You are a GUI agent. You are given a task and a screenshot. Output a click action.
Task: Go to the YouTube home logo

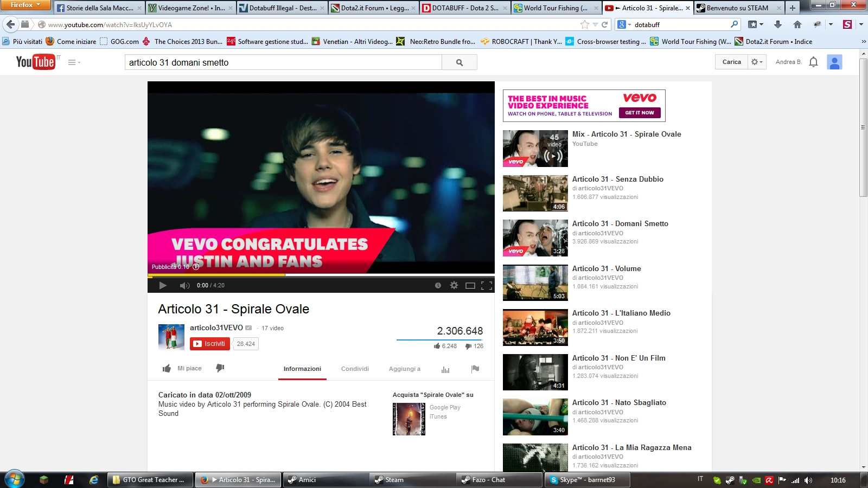[x=36, y=62]
